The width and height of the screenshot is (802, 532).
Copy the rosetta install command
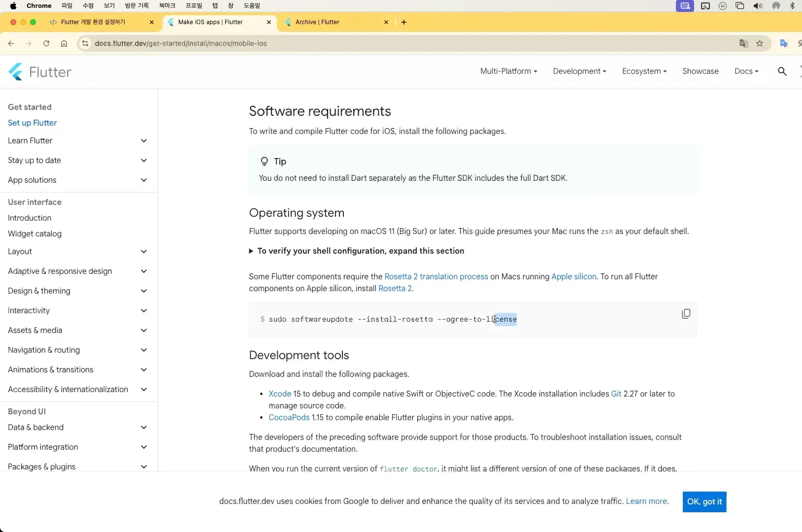click(x=686, y=314)
